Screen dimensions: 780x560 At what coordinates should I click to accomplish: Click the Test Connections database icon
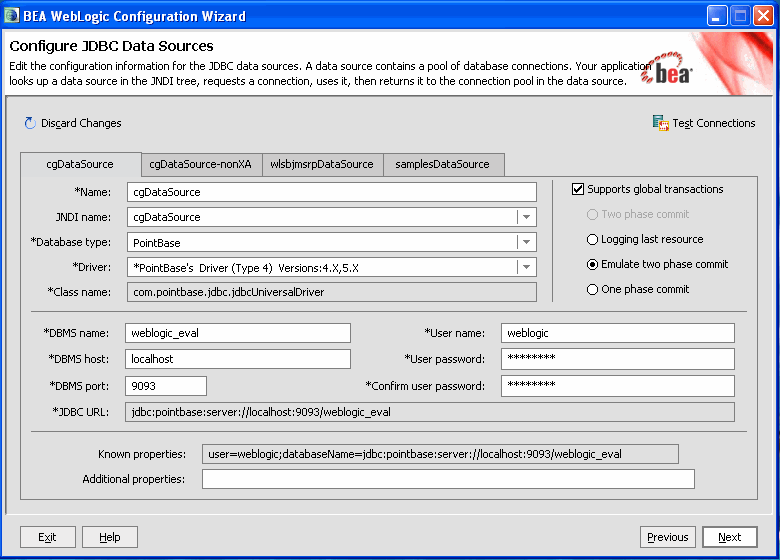[661, 123]
